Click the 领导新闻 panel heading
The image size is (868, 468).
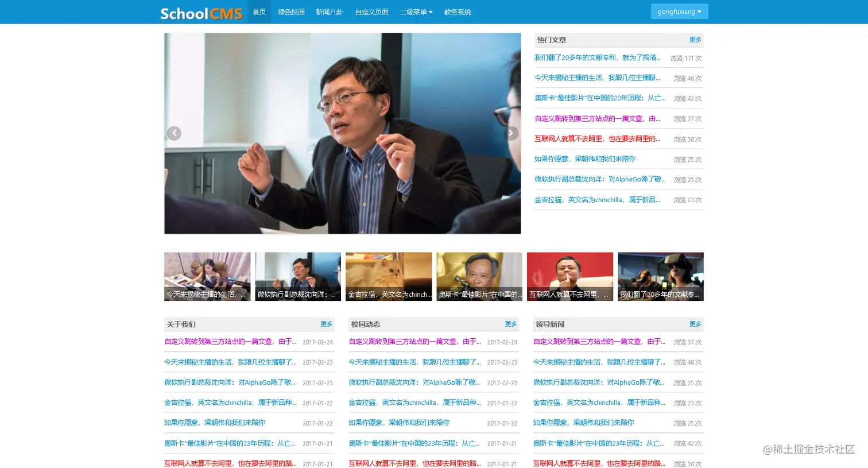pyautogui.click(x=550, y=324)
